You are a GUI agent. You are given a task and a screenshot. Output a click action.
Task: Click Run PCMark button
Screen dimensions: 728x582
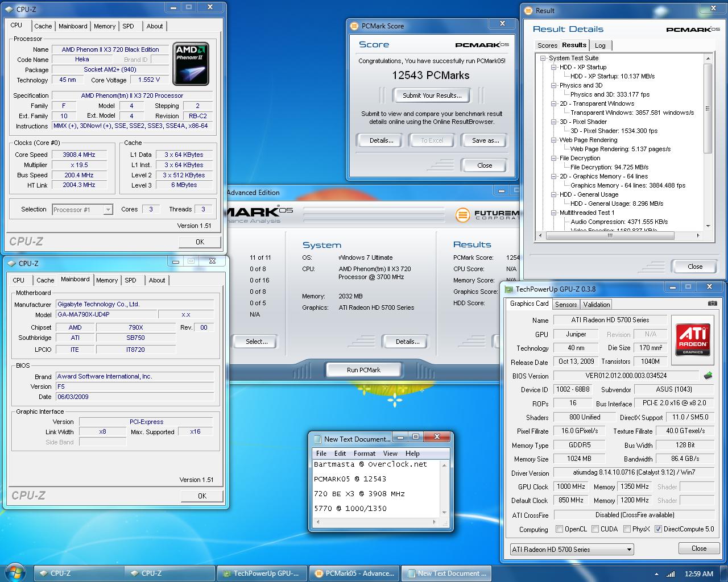[x=363, y=370]
